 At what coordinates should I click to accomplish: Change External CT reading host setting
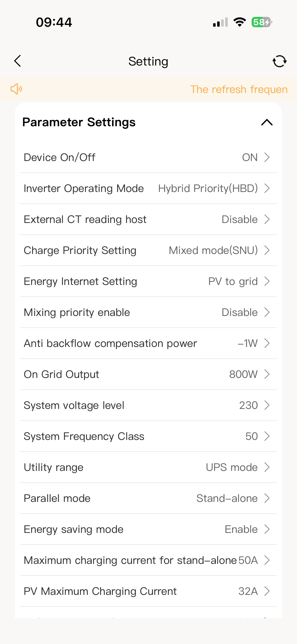[148, 219]
